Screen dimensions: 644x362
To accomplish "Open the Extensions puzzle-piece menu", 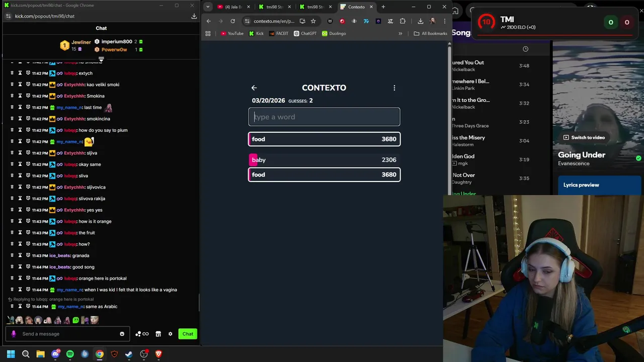I will tap(403, 21).
